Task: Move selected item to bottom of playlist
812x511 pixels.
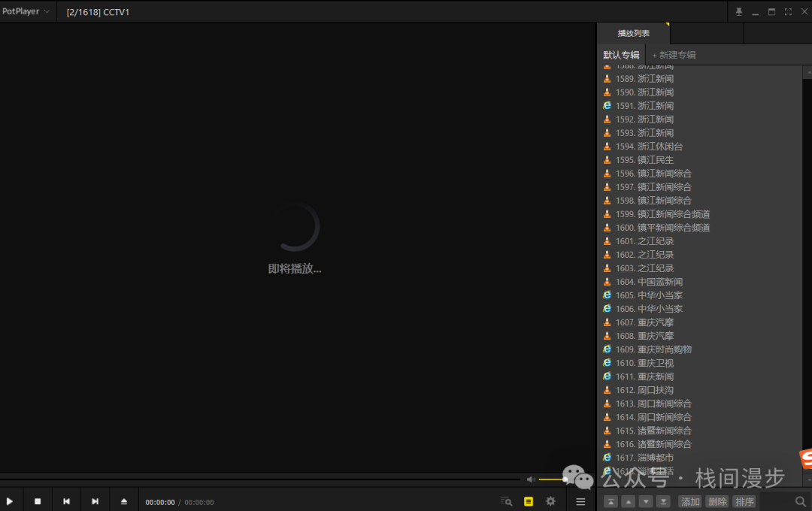Action: [x=663, y=502]
